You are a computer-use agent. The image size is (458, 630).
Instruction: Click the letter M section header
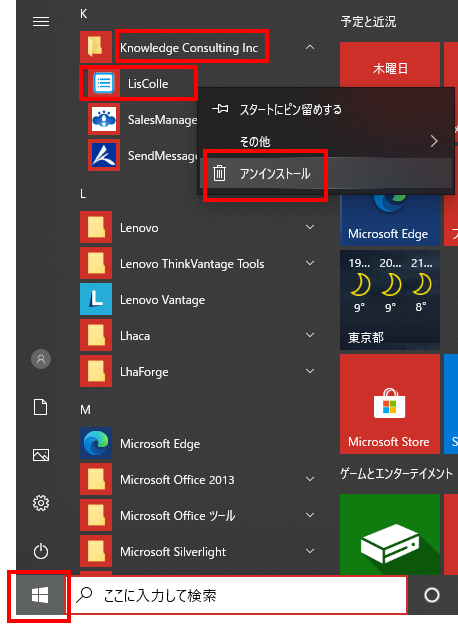pos(85,409)
